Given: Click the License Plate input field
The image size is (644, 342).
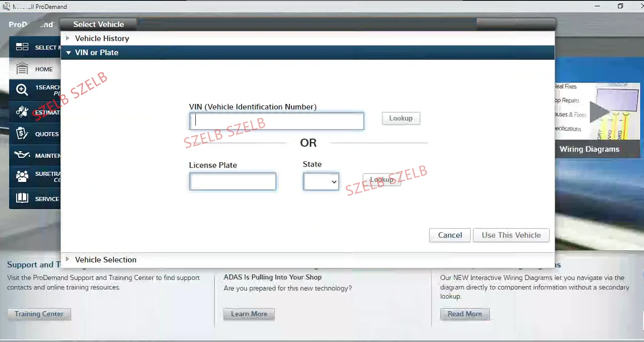Looking at the screenshot, I should 233,181.
